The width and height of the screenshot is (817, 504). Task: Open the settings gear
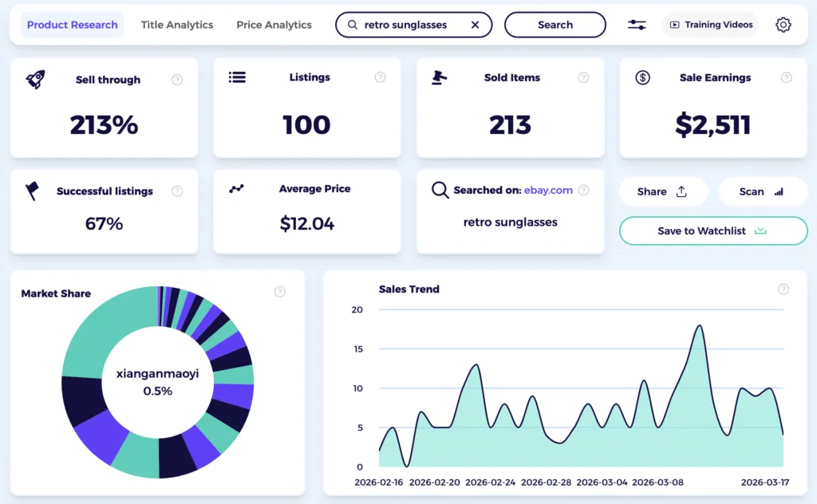[783, 25]
